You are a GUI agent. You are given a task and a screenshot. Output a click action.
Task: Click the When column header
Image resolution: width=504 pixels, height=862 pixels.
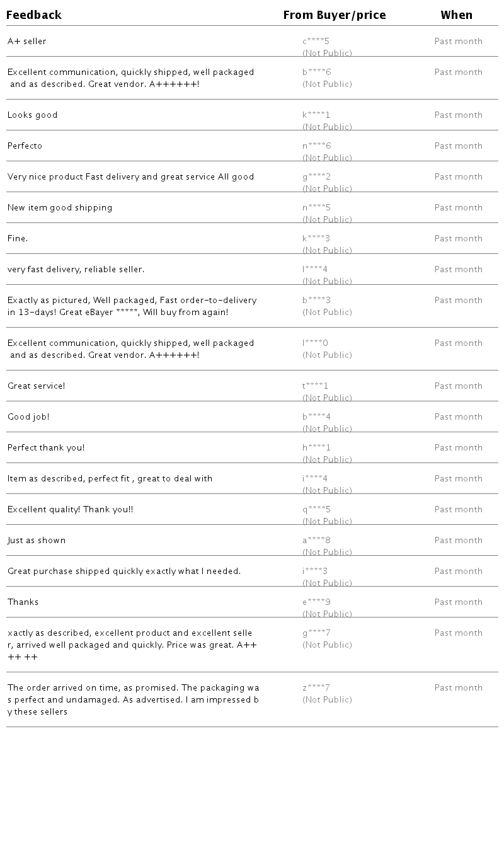click(x=456, y=15)
